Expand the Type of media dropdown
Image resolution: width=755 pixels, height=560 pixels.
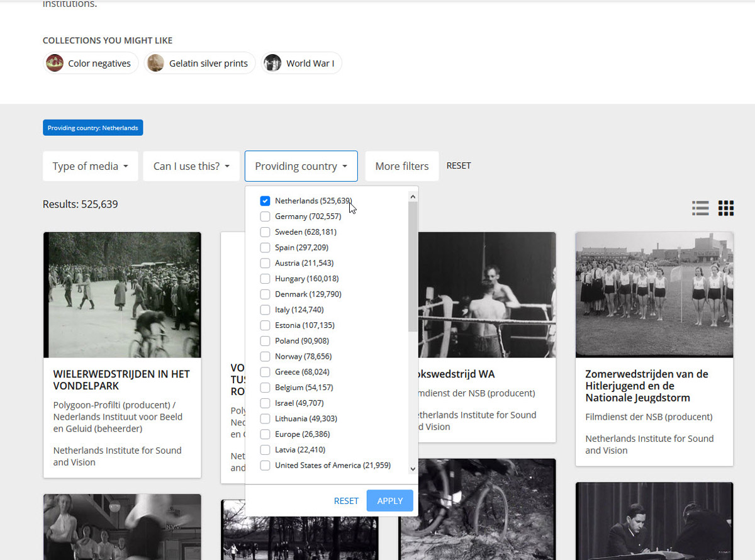(x=91, y=166)
